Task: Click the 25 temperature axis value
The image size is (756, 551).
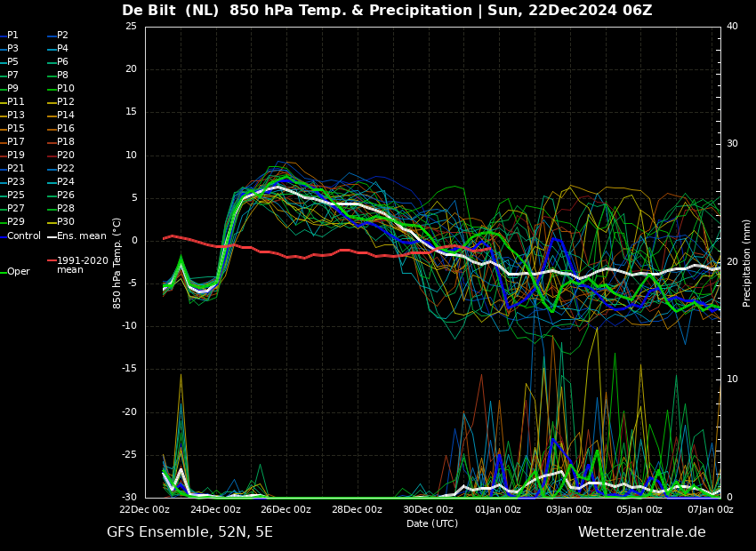Action: pos(131,26)
